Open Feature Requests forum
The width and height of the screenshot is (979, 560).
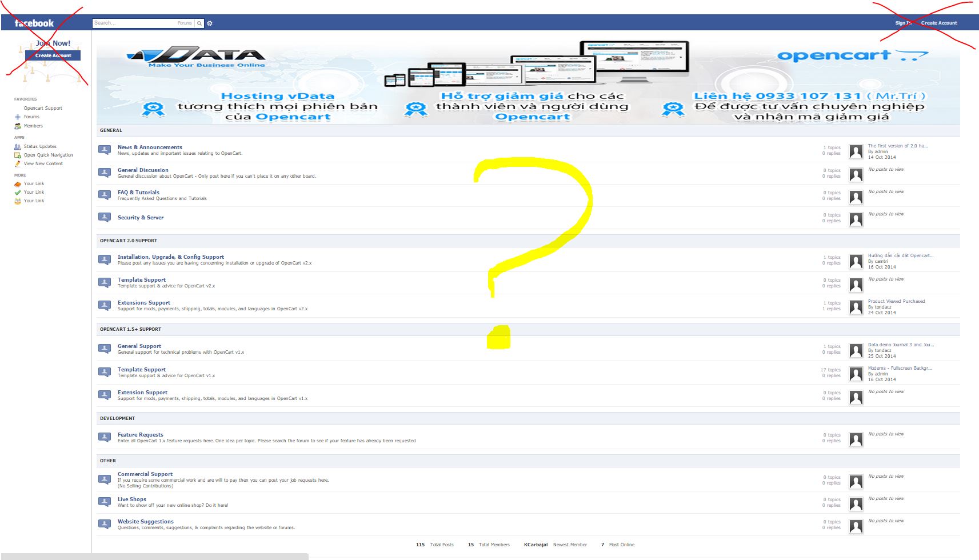point(141,435)
